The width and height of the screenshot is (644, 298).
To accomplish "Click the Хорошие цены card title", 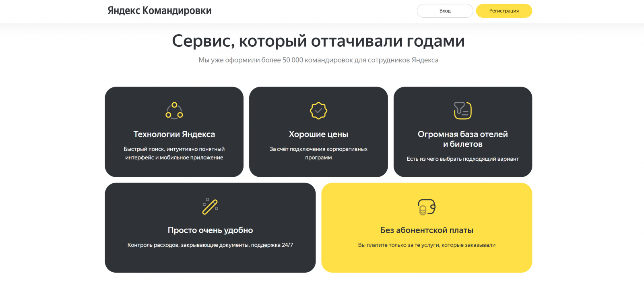I will point(318,134).
